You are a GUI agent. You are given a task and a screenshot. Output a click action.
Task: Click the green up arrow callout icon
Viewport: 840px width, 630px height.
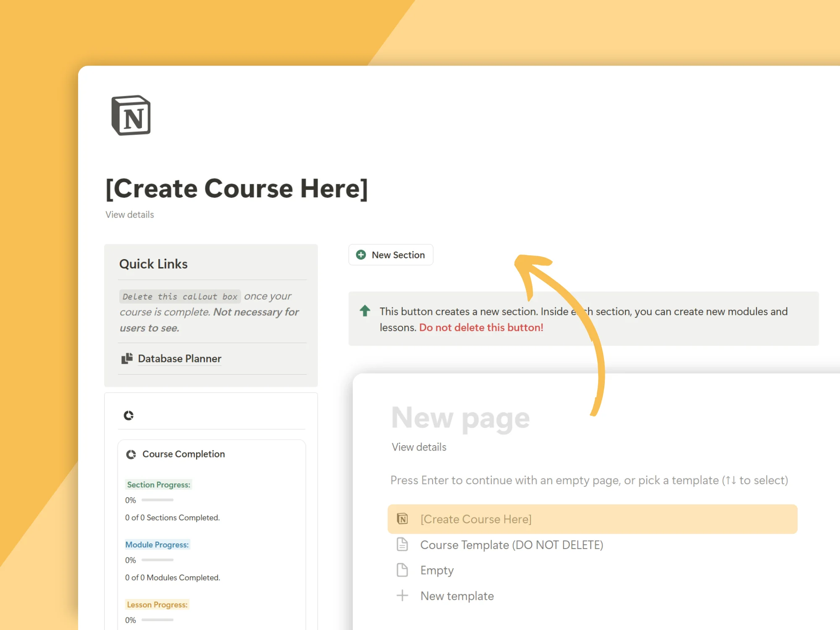coord(365,311)
